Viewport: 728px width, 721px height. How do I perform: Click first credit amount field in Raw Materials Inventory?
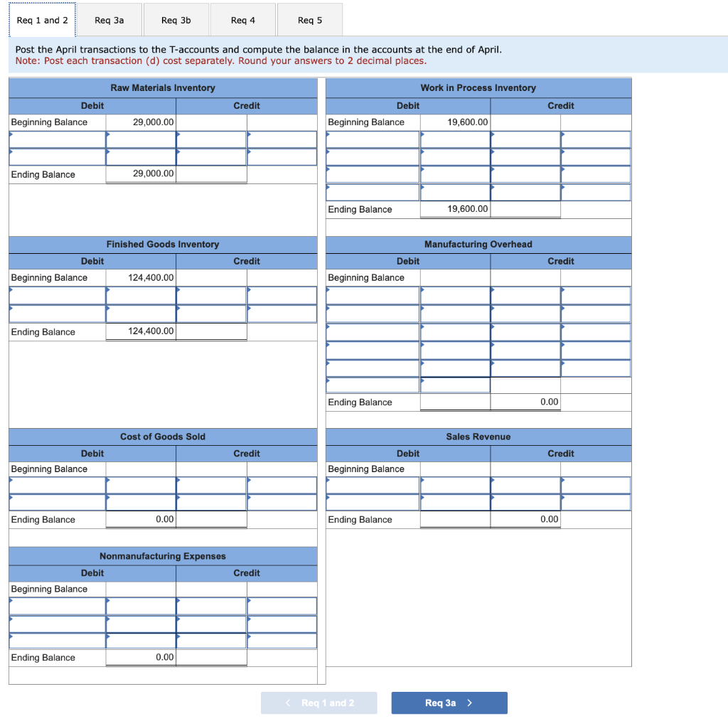282,139
